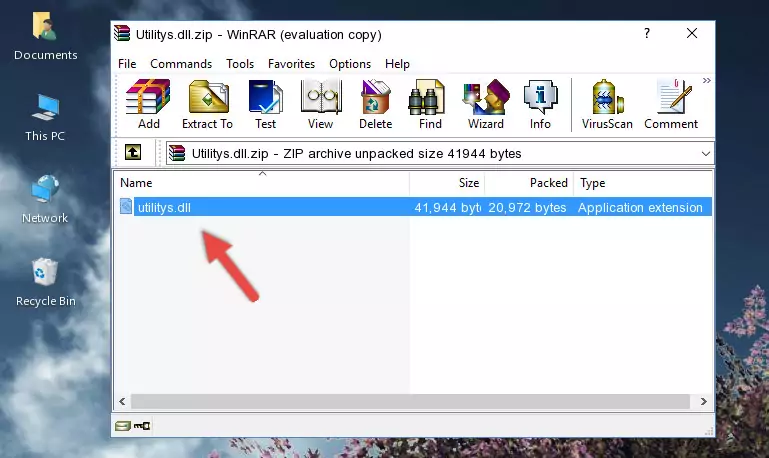Launch the Wizard tool

[486, 104]
